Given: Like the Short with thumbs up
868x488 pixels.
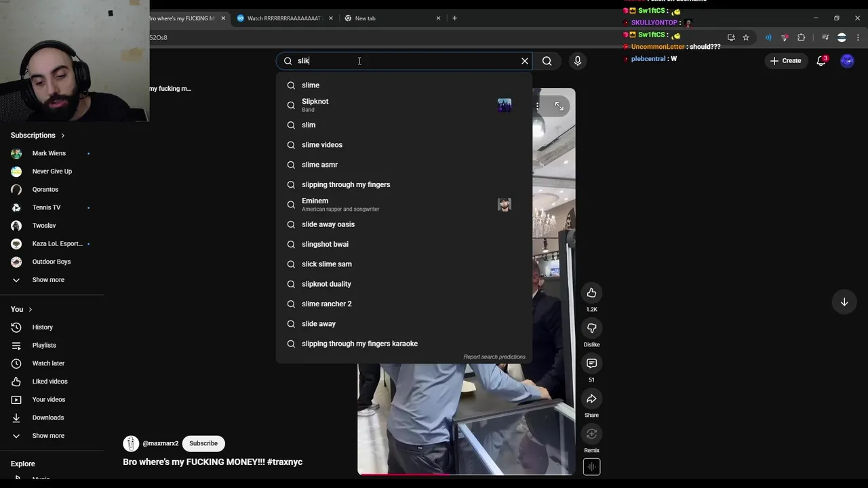Looking at the screenshot, I should click(x=591, y=293).
